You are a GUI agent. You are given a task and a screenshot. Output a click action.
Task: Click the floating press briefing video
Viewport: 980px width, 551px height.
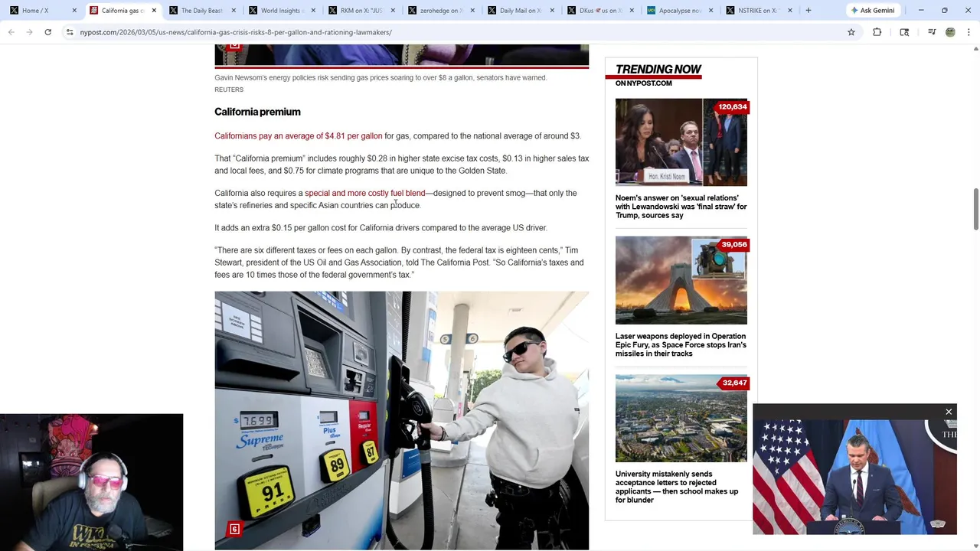pyautogui.click(x=854, y=476)
